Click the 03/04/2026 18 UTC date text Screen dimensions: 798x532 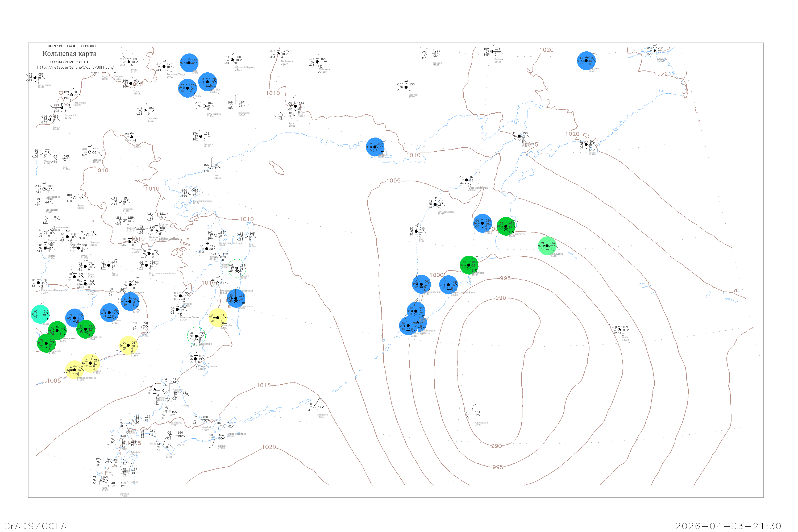pos(70,62)
